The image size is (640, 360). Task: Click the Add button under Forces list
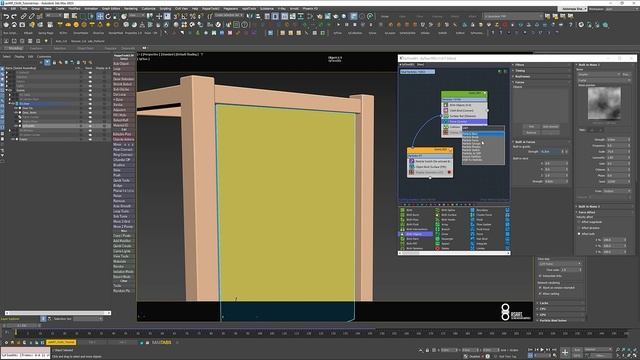531,127
